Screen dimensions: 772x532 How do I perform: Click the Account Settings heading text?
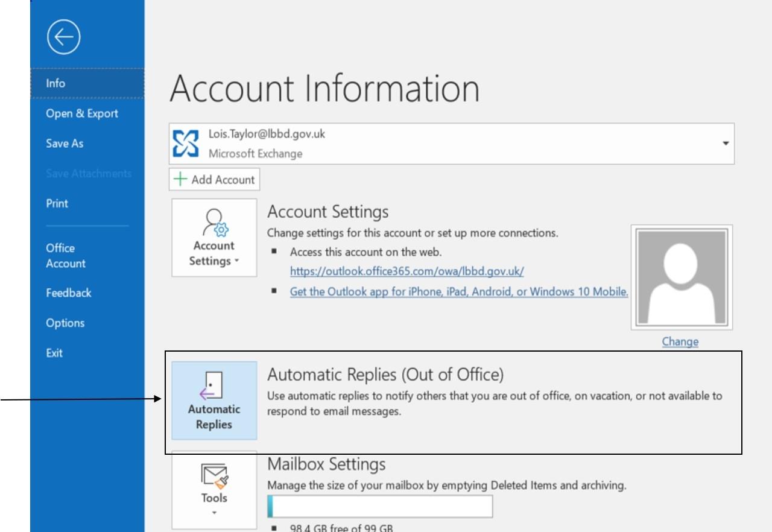[x=328, y=212]
